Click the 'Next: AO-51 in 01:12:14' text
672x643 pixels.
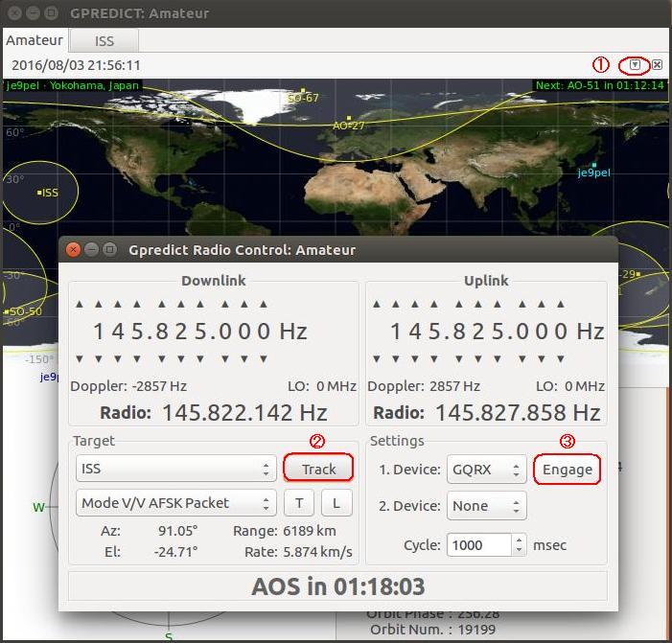point(599,85)
